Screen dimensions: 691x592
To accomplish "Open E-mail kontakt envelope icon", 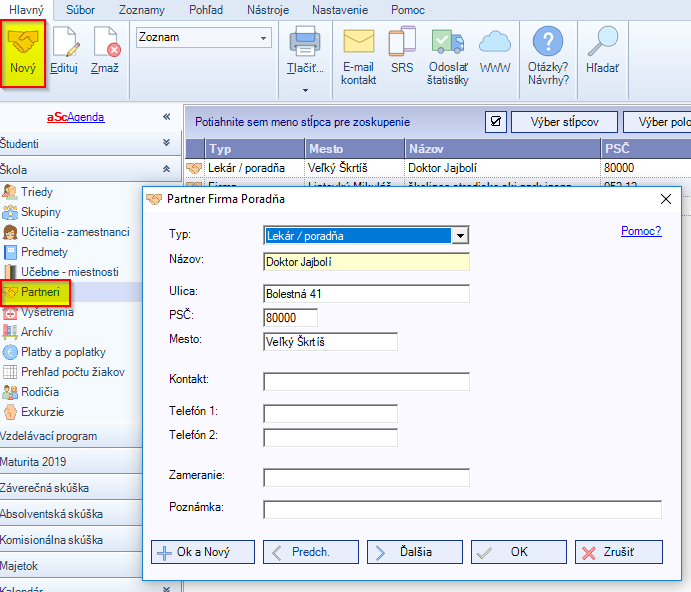I will [x=359, y=41].
